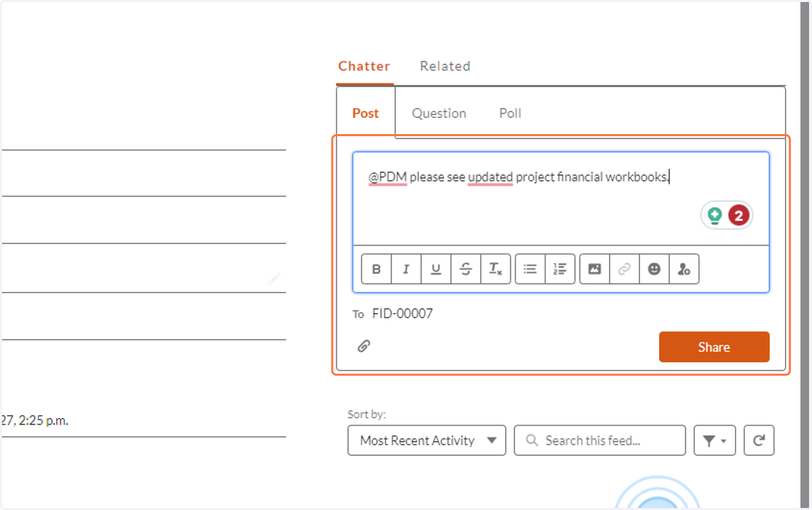Screen dimensions: 812x510
Task: Click the underlined word 'updated' in post
Action: tap(491, 177)
